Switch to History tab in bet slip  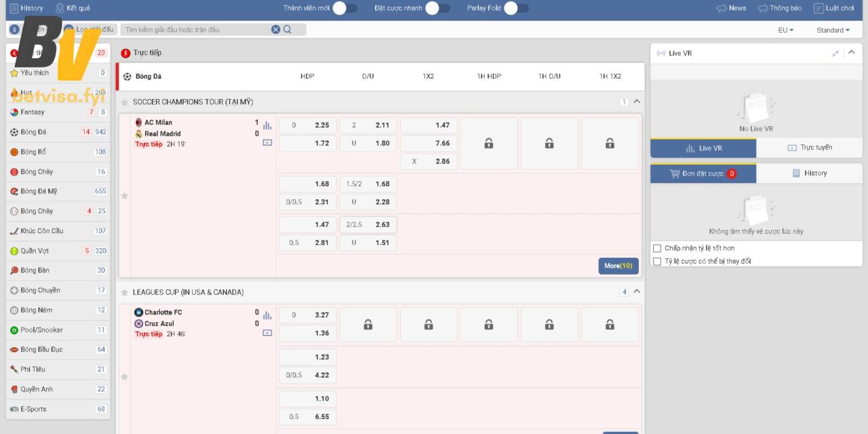click(x=809, y=173)
